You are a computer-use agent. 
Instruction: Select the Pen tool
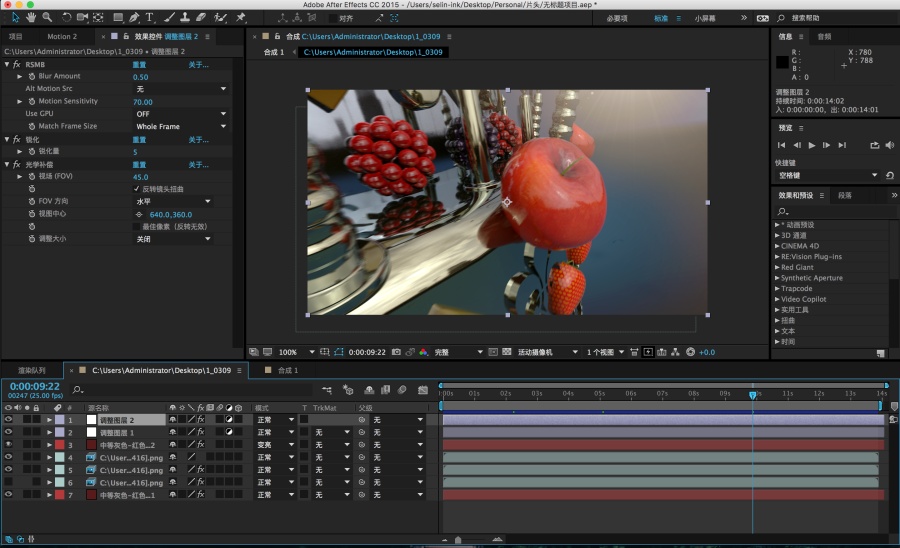(134, 17)
